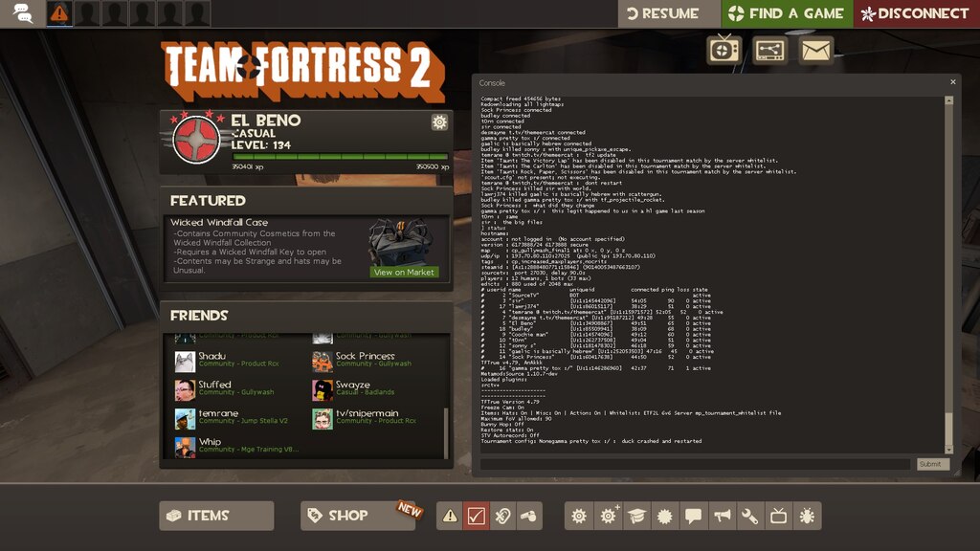Click the "Friends" section header
Screen dimensions: 980x551
pyautogui.click(x=199, y=316)
